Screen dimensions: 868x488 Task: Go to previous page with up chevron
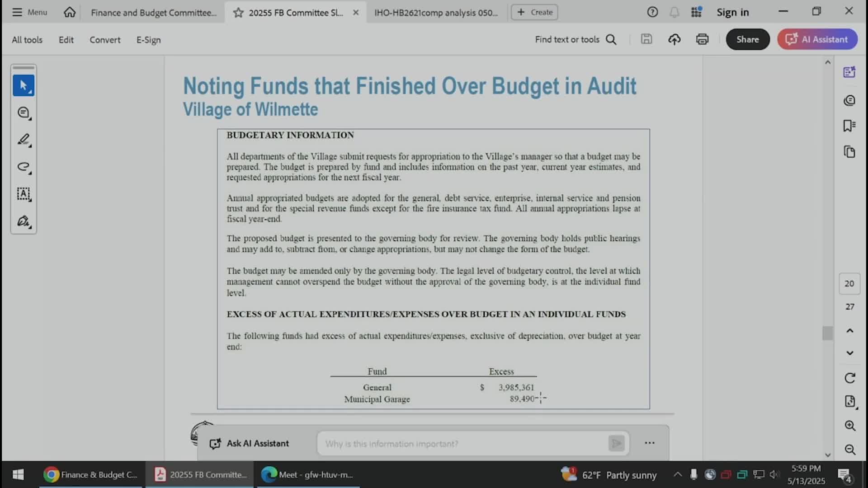click(849, 331)
